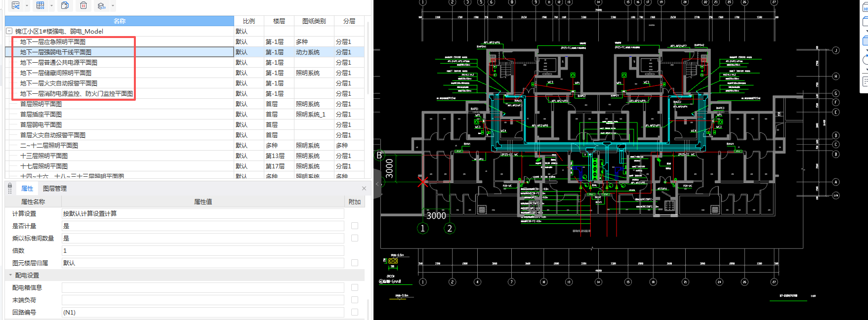Click the 第13层 floor cell
Screen dimensions: 868x320
click(x=279, y=156)
